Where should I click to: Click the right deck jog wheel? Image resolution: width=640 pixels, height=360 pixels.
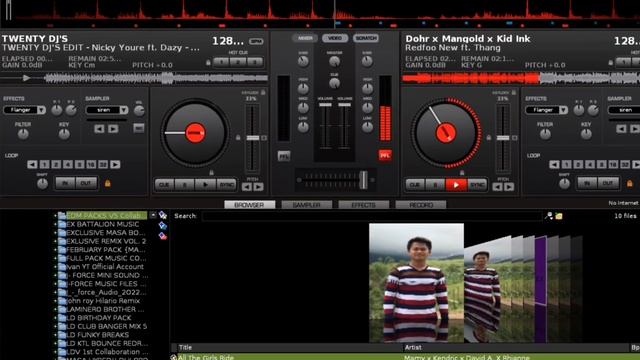click(446, 133)
